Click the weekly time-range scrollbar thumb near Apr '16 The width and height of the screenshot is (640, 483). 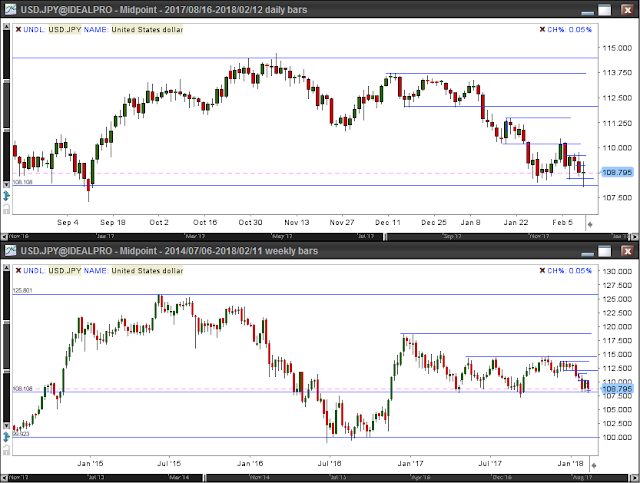coord(416,477)
